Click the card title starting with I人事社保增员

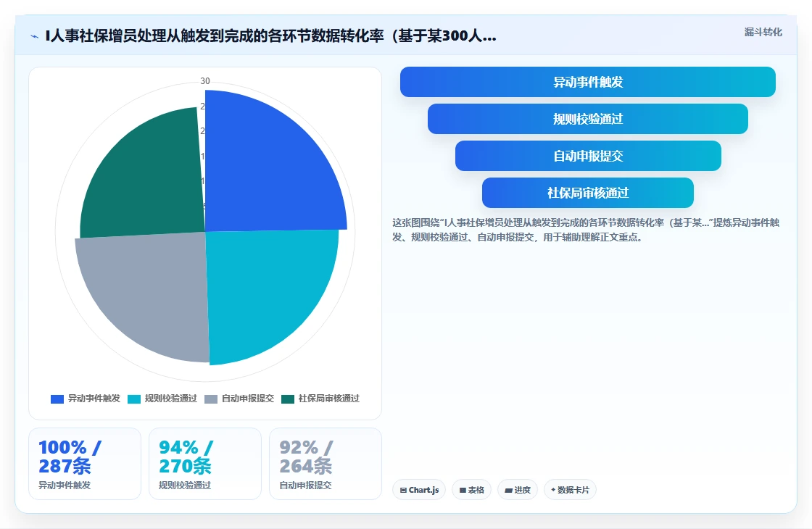pyautogui.click(x=271, y=36)
